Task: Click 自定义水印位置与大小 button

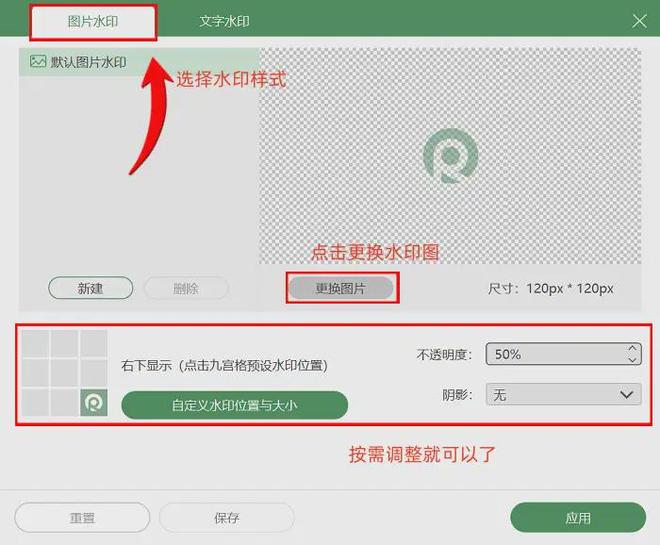Action: [x=235, y=405]
